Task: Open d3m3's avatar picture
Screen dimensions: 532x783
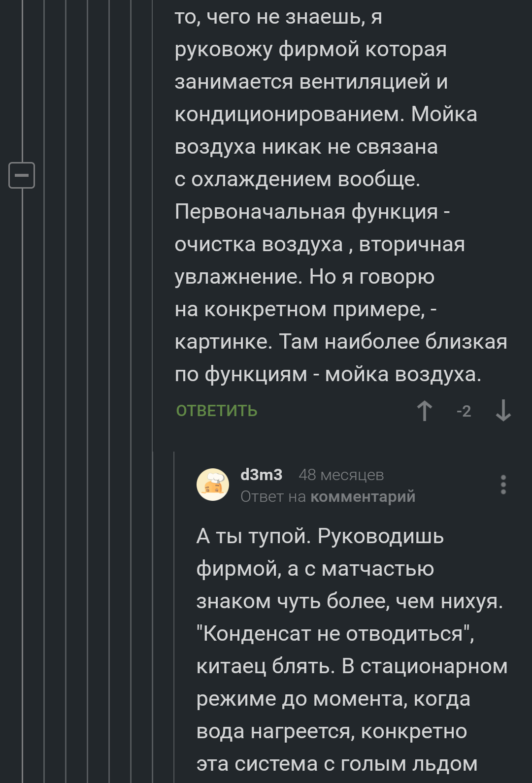Action: coord(213,485)
